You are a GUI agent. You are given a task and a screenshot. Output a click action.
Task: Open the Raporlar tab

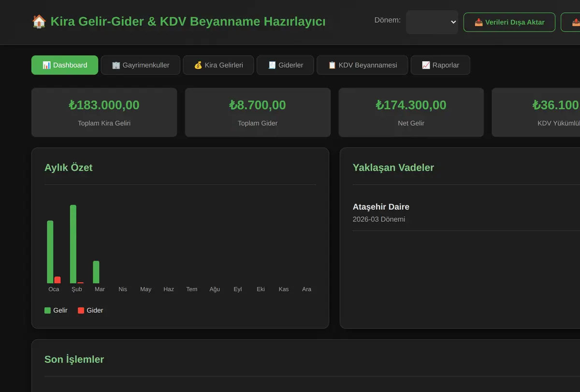pos(440,65)
